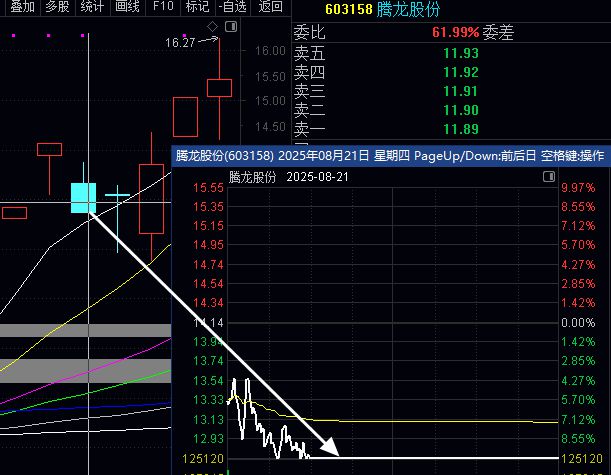The image size is (611, 475).
Task: Click the 返回 back button
Action: click(x=270, y=6)
